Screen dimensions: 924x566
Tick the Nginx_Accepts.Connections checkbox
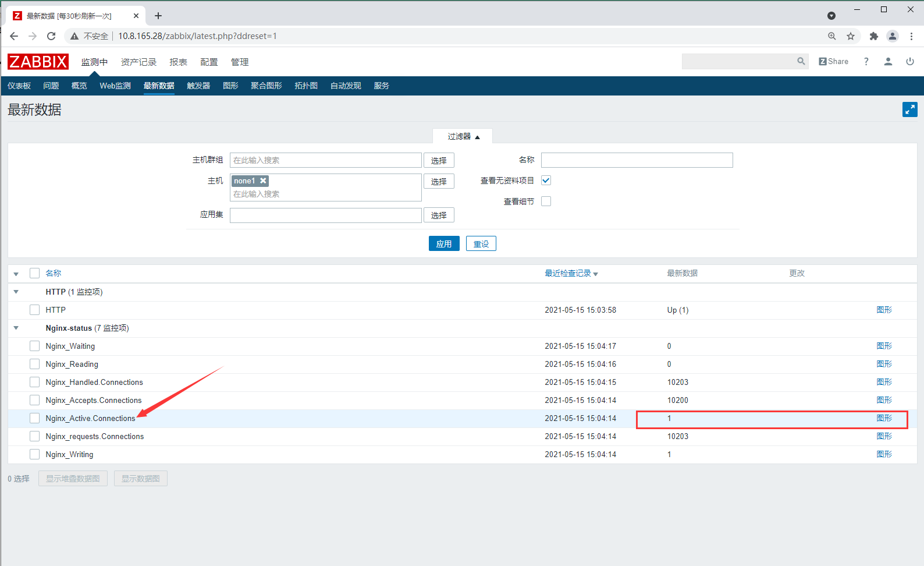point(34,400)
